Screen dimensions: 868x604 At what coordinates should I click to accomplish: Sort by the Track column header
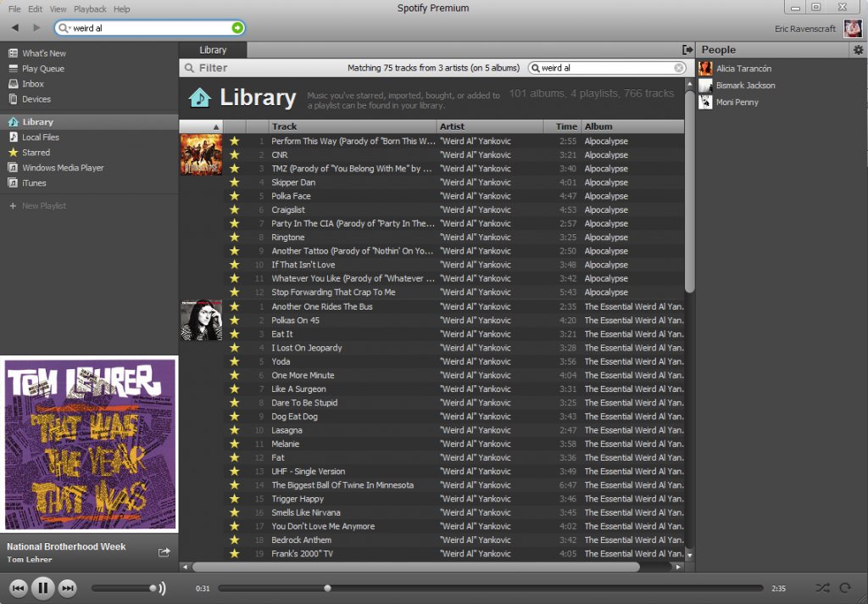coord(352,126)
